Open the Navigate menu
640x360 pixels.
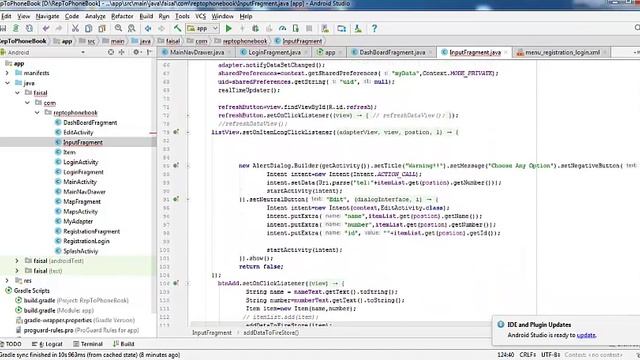47,16
